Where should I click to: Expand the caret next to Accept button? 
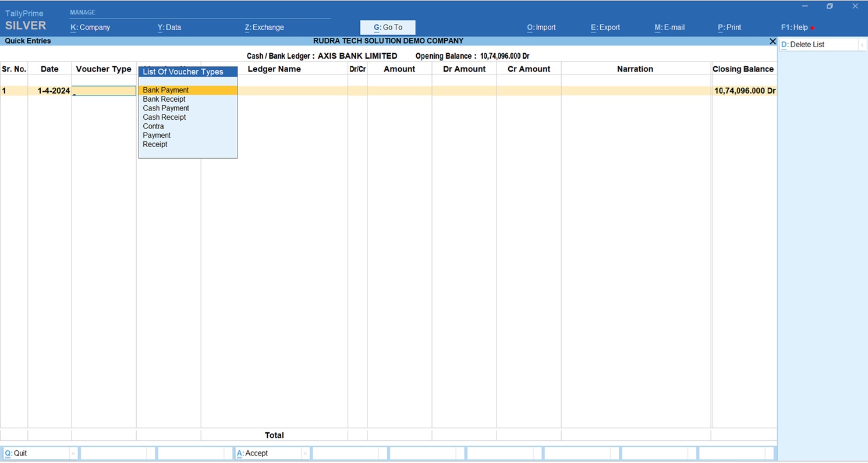(x=304, y=453)
